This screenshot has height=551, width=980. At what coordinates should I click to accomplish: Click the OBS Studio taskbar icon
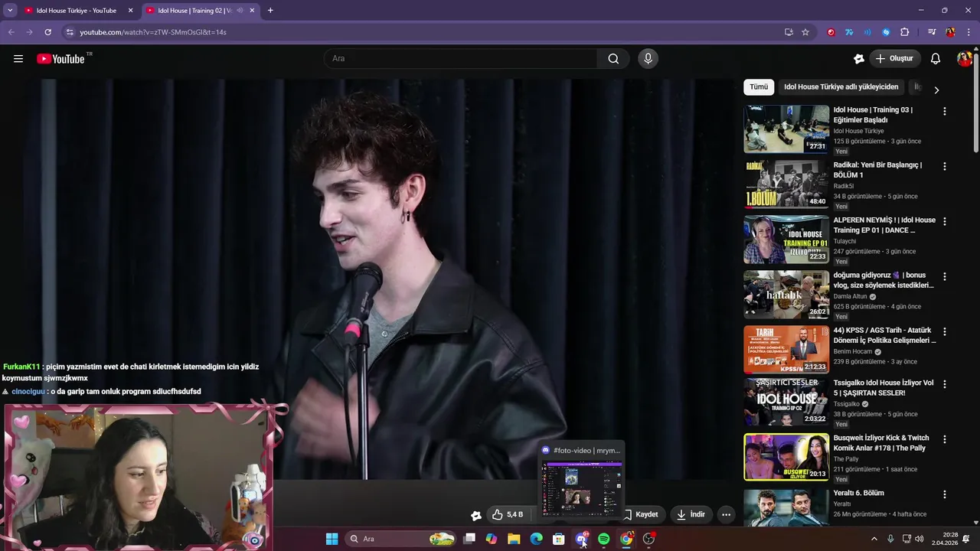click(x=649, y=539)
